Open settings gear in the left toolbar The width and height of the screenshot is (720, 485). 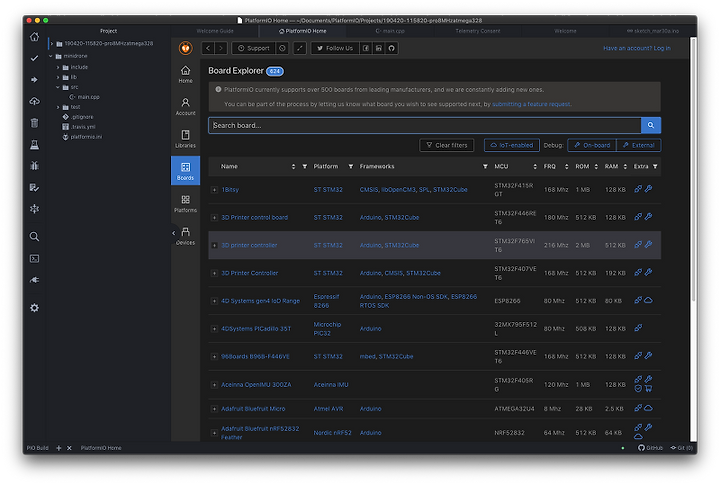(x=34, y=308)
